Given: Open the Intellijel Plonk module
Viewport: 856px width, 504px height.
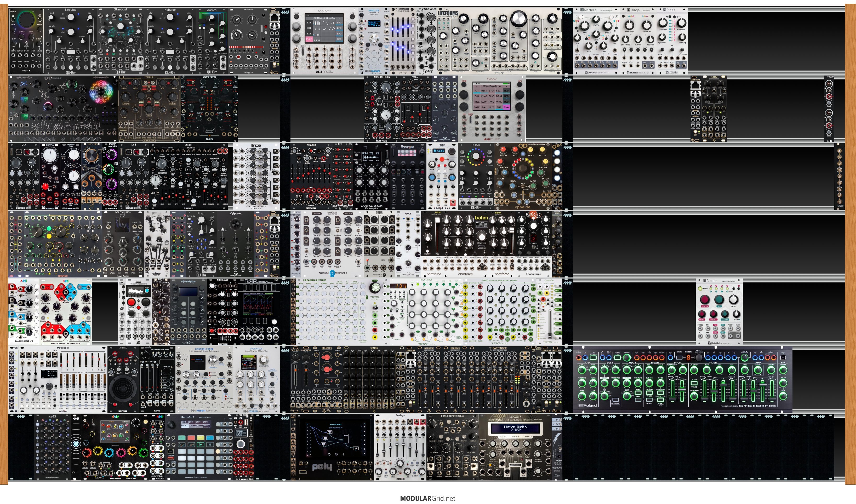Looking at the screenshot, I should coord(442,176).
